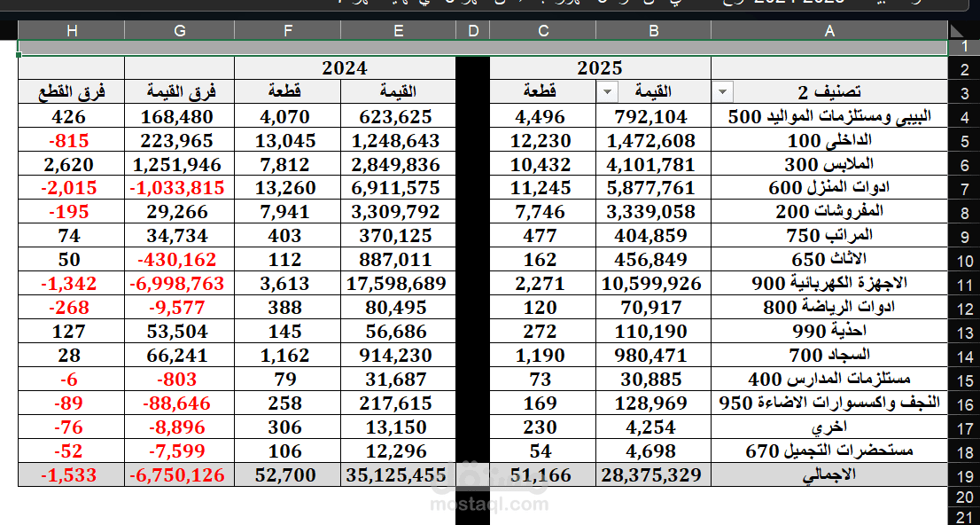The height and width of the screenshot is (525, 980).
Task: Click the قطعة header under 2025
Action: click(542, 92)
